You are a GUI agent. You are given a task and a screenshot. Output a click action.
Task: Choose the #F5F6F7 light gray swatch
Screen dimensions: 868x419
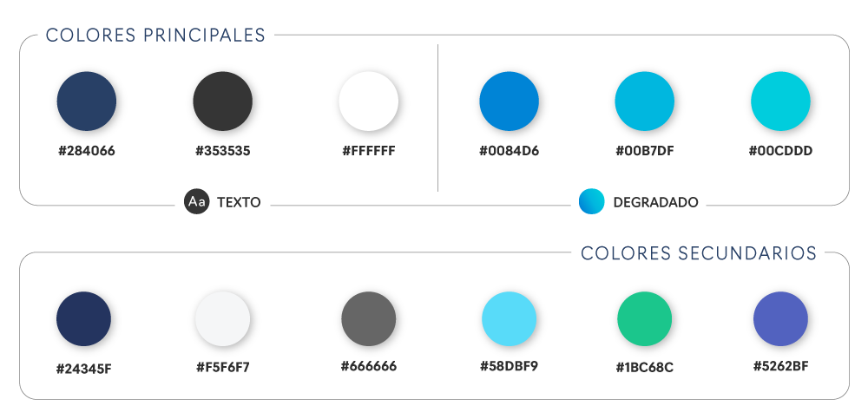pos(222,319)
